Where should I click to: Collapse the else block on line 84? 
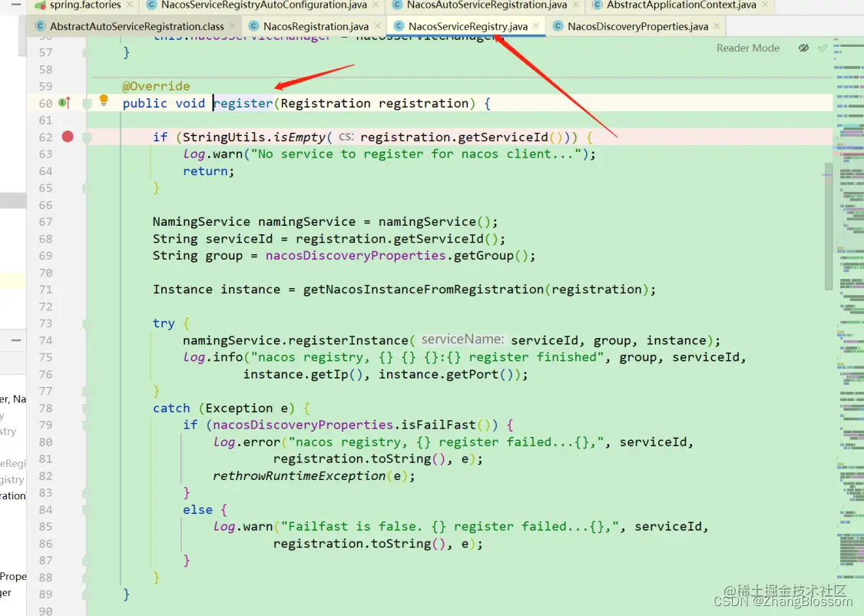(x=87, y=510)
